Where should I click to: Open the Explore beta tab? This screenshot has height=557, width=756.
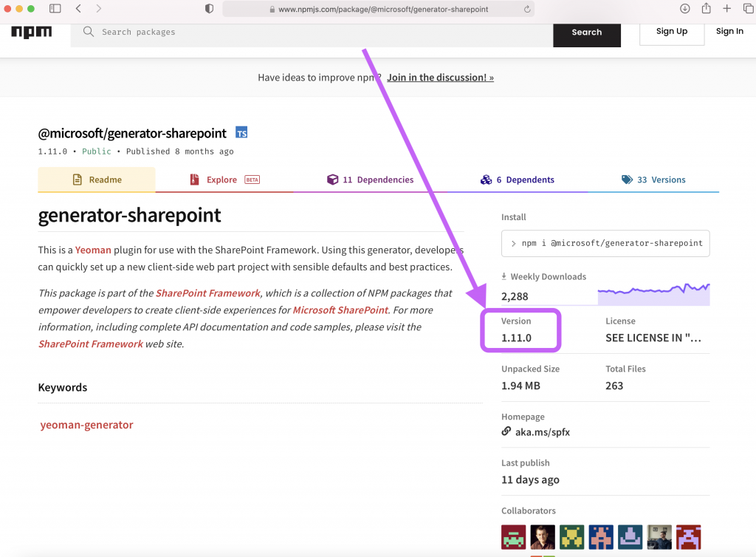224,180
